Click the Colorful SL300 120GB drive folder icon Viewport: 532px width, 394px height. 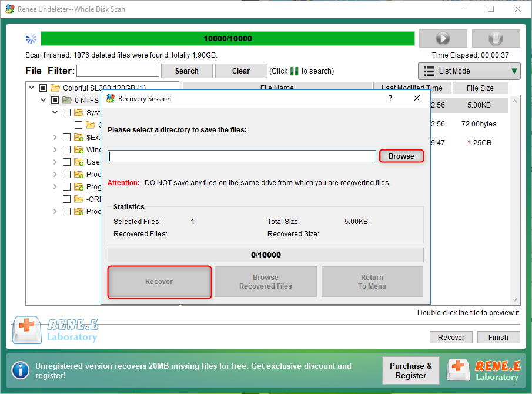[x=55, y=88]
